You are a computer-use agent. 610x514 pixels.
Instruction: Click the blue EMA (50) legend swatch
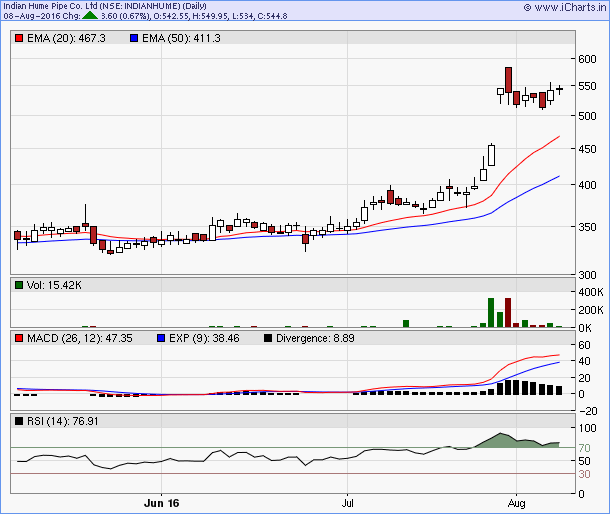(134, 38)
